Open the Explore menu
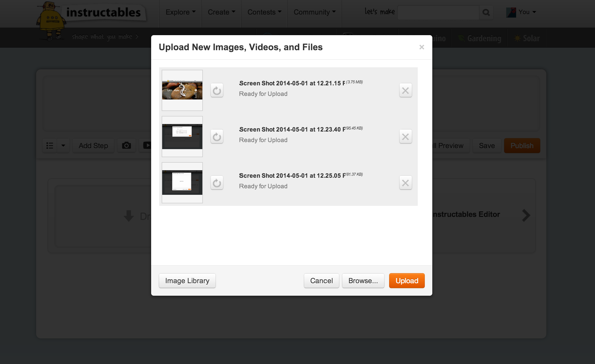This screenshot has height=364, width=595. tap(180, 12)
